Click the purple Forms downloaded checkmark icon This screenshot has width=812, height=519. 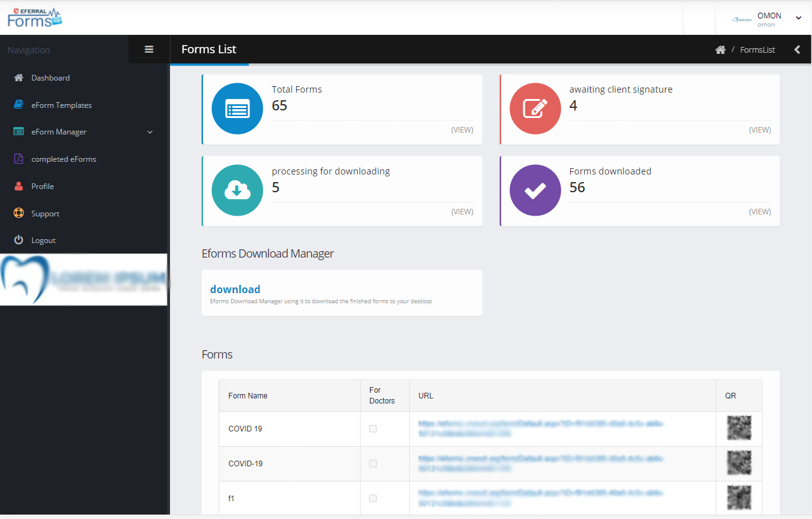click(x=535, y=190)
